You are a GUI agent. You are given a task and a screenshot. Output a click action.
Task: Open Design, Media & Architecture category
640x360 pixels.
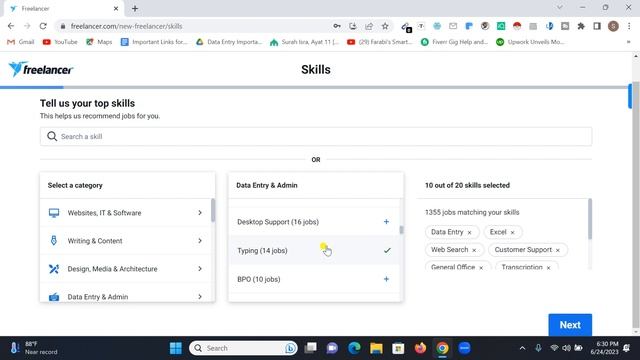[127, 269]
